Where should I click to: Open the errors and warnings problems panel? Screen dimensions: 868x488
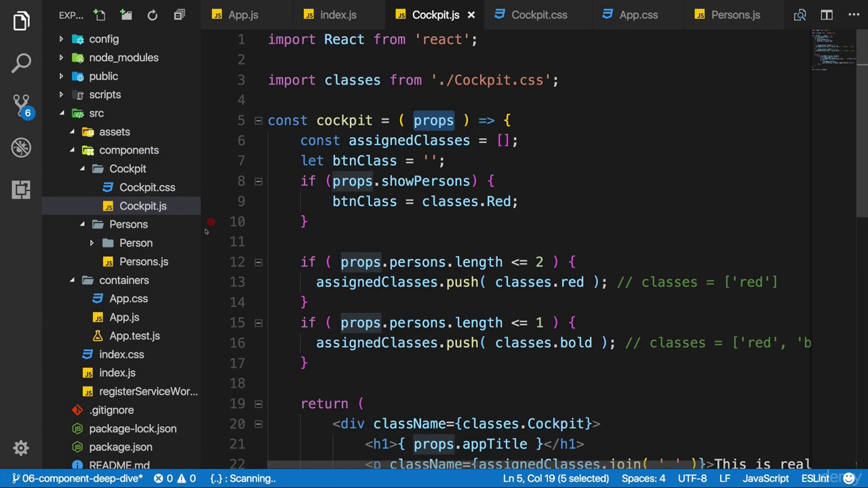175,479
